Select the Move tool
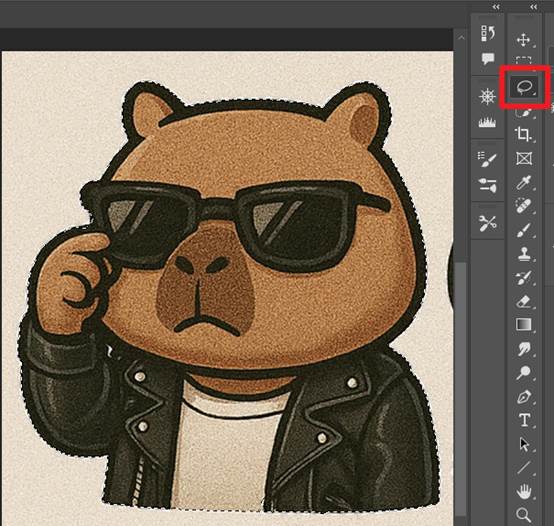 (523, 40)
